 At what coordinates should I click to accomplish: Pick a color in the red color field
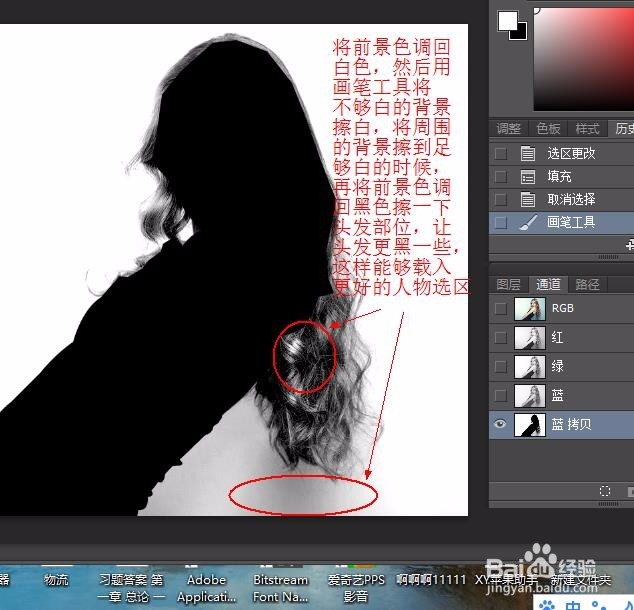point(583,59)
